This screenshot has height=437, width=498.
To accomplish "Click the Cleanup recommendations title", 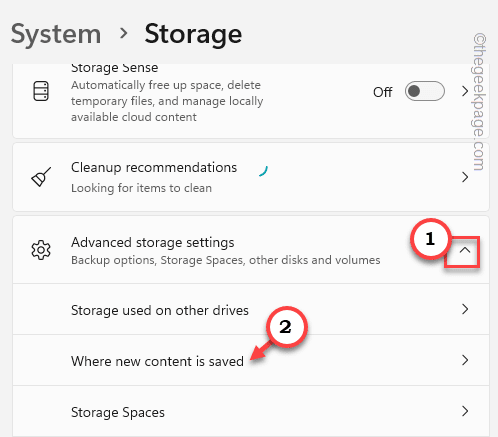I will [154, 168].
